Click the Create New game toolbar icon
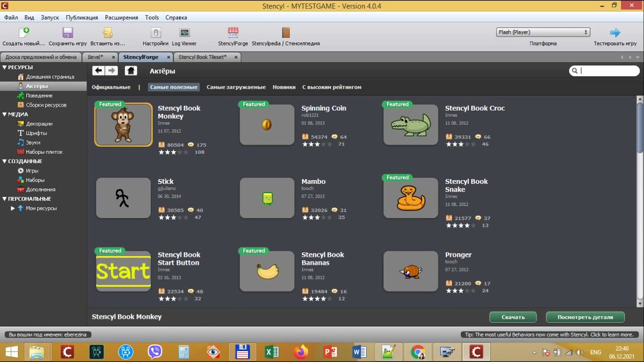 24,33
